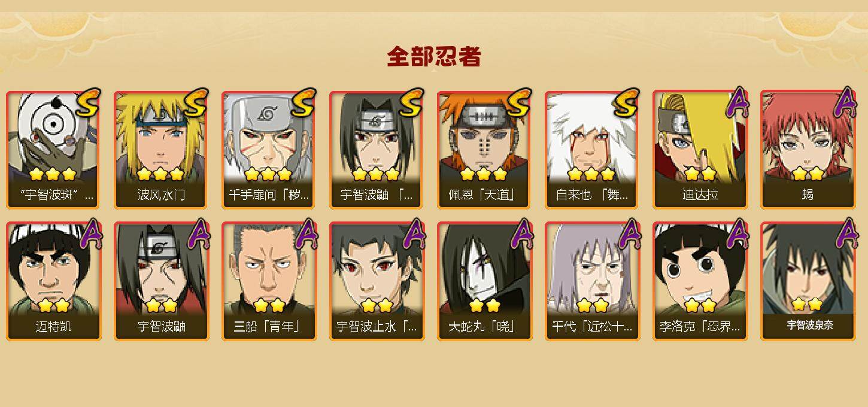Image resolution: width=868 pixels, height=407 pixels.
Task: Click the 全部忍者 heading
Action: point(434,57)
